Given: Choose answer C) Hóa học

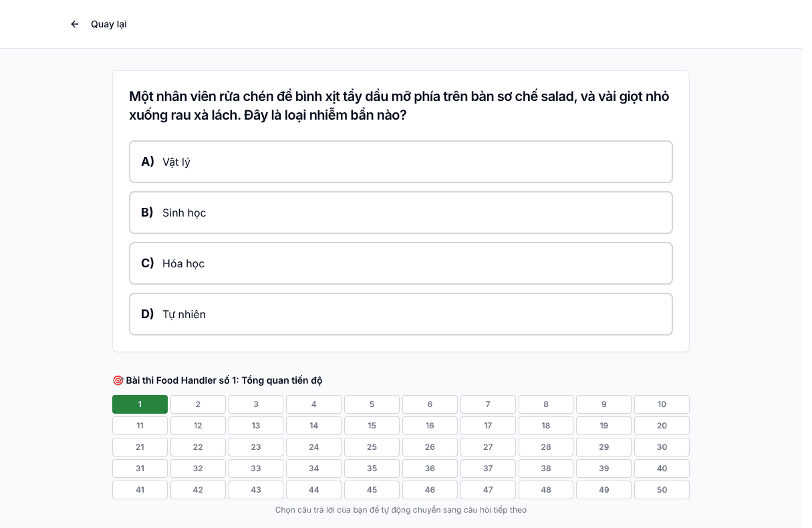Looking at the screenshot, I should pos(401,263).
